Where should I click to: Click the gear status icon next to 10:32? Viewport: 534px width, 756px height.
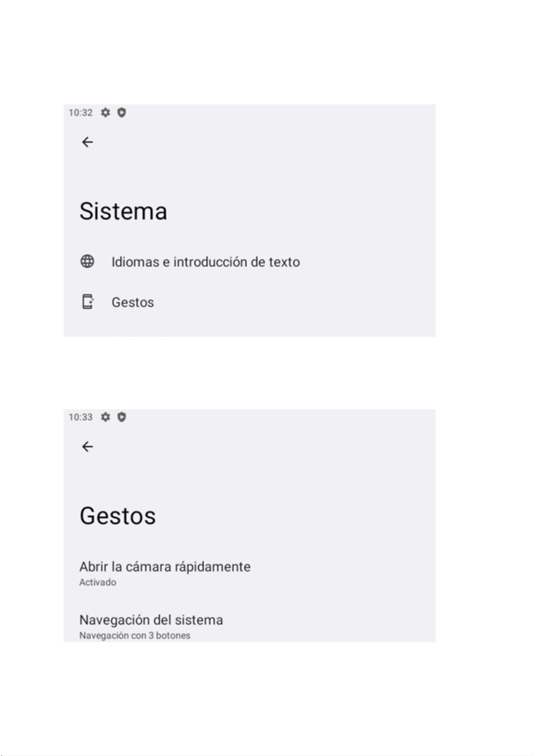pos(105,112)
